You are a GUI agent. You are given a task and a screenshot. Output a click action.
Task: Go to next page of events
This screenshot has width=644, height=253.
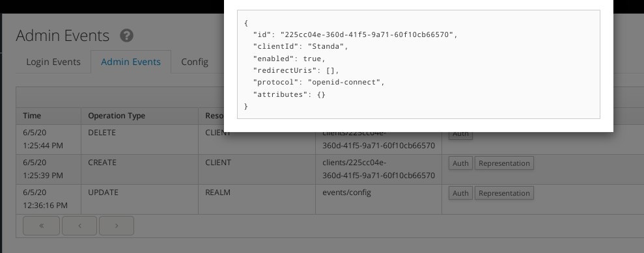(x=116, y=226)
